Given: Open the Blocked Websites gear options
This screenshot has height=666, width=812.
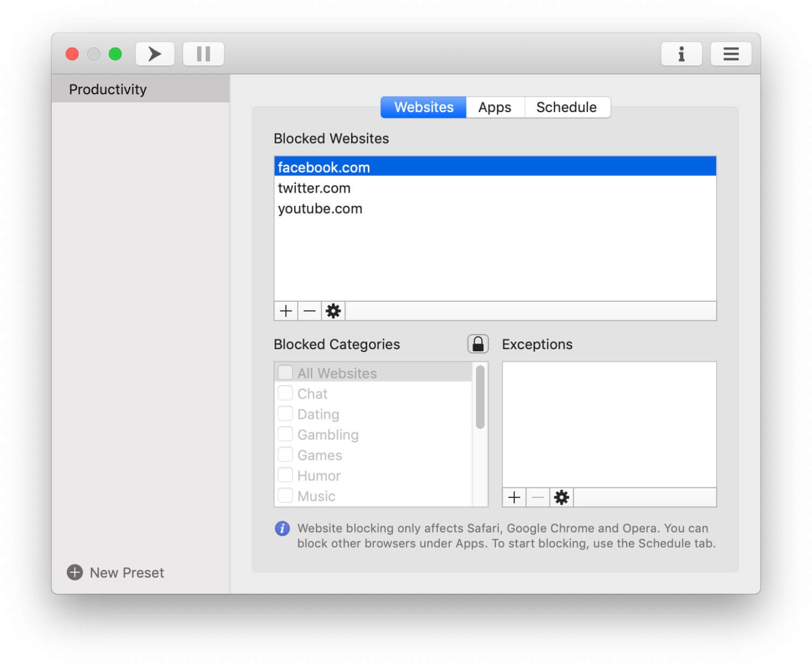Looking at the screenshot, I should [333, 311].
